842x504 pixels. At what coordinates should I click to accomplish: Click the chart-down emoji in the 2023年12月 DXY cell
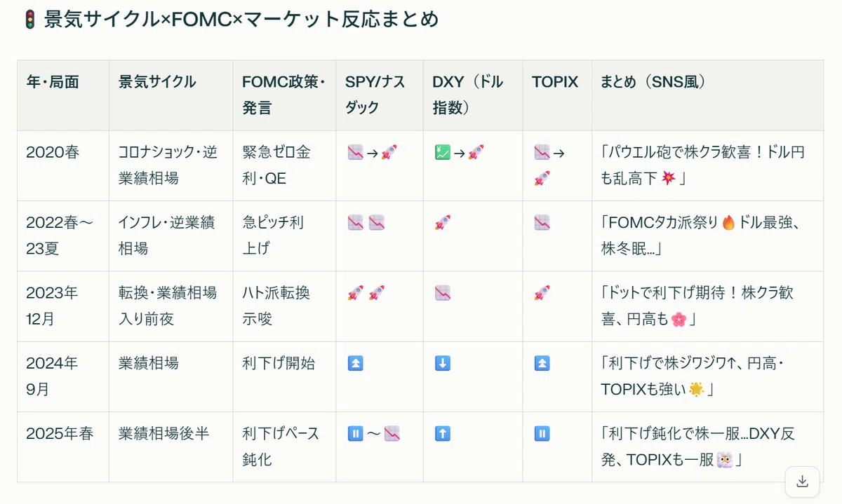(x=442, y=293)
